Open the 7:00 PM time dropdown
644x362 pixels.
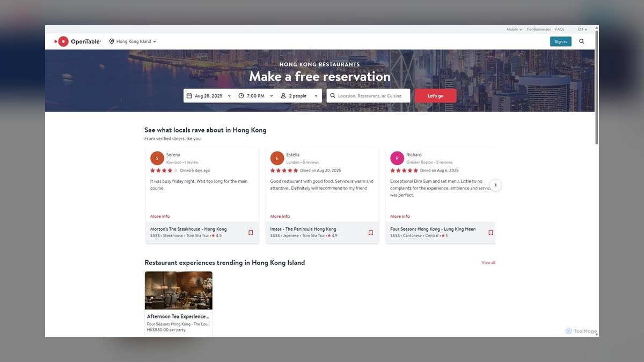tap(256, 96)
